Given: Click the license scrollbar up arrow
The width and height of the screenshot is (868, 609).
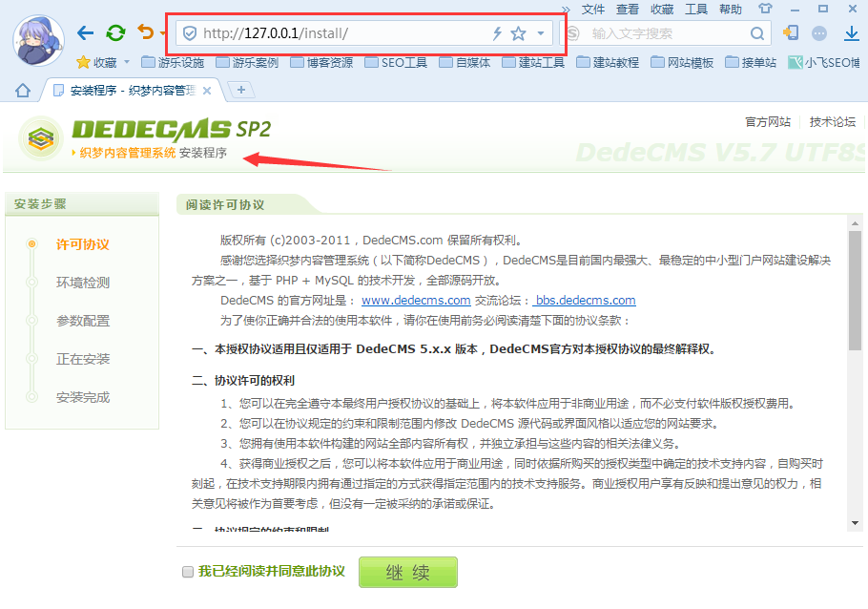Looking at the screenshot, I should pos(855,223).
